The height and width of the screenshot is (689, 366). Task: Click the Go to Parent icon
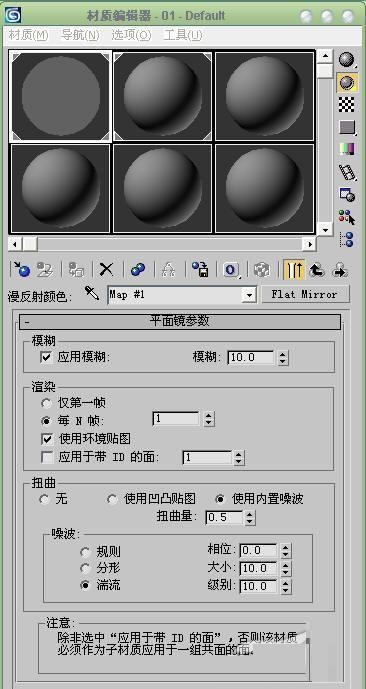point(317,269)
